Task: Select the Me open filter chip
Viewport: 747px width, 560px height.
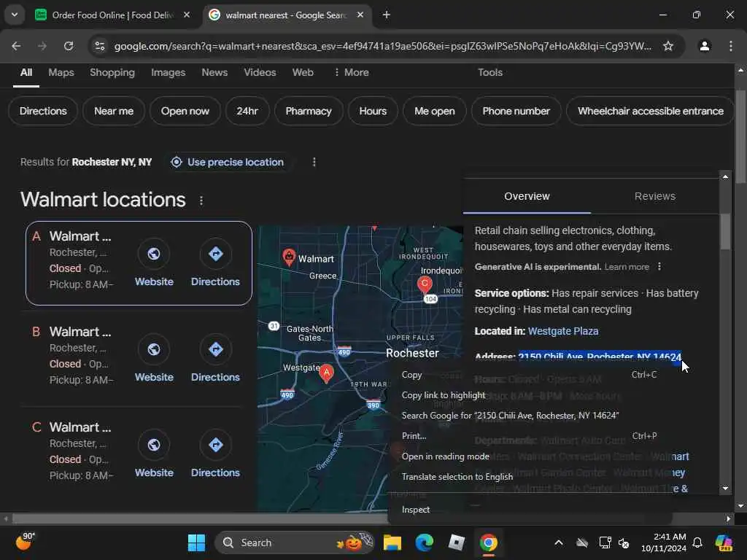Action: point(435,111)
